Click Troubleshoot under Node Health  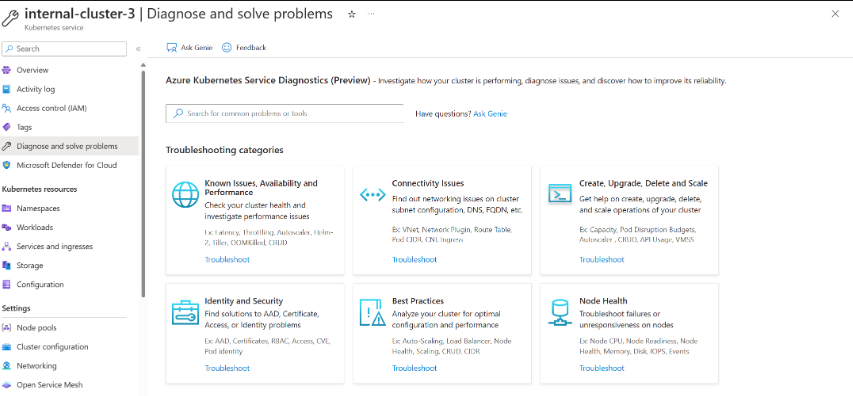coord(602,368)
